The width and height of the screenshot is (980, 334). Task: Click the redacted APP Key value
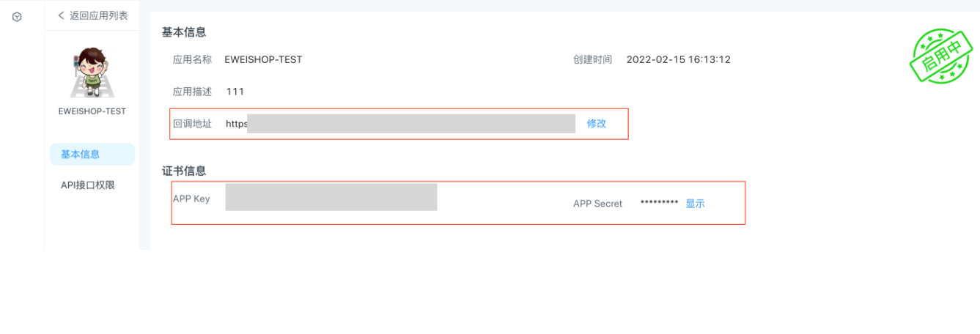pos(331,197)
